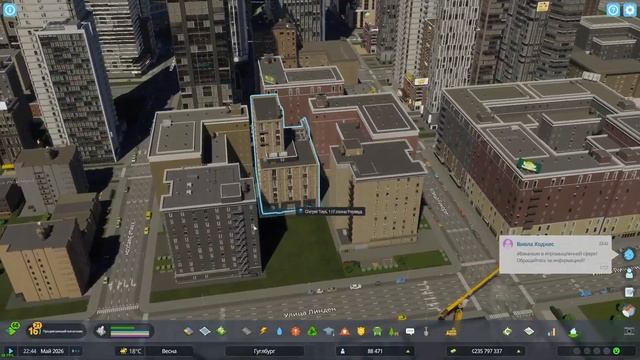Open the Landscaping shovel tool menu
Viewport: 640px width, 360px height.
click(426, 331)
